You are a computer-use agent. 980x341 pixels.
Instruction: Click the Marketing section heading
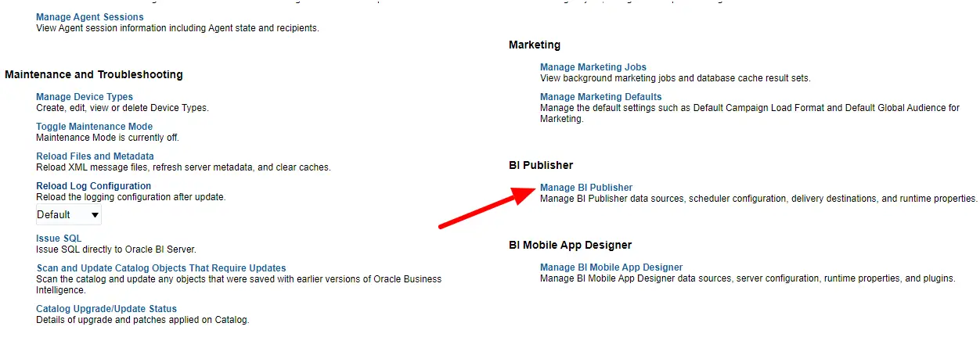pos(535,45)
